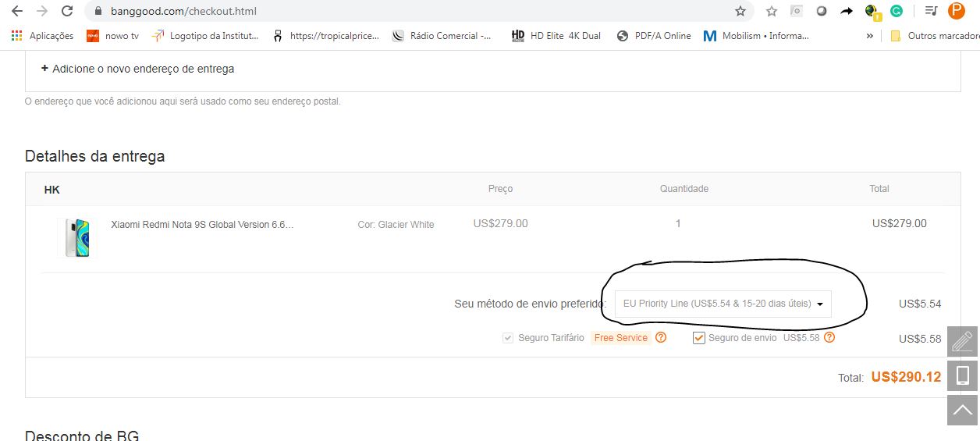The height and width of the screenshot is (441, 980).
Task: Jump back to top of page
Action: pos(962,410)
